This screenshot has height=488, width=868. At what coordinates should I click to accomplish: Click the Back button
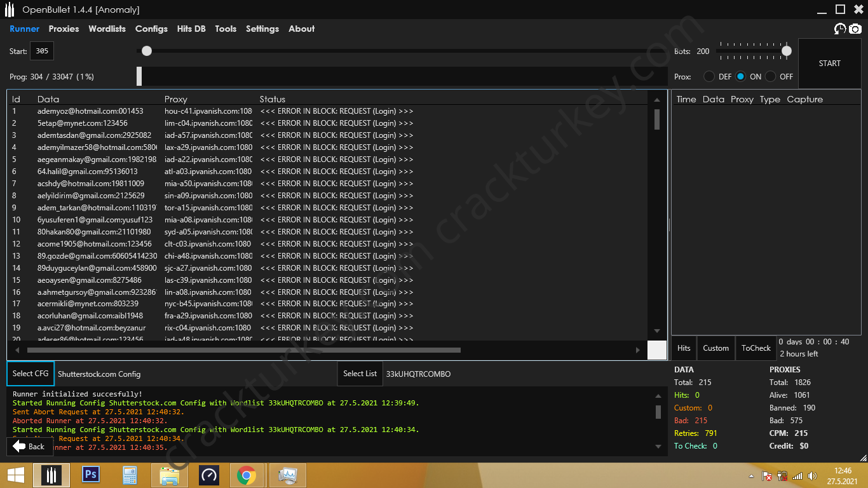click(x=29, y=446)
